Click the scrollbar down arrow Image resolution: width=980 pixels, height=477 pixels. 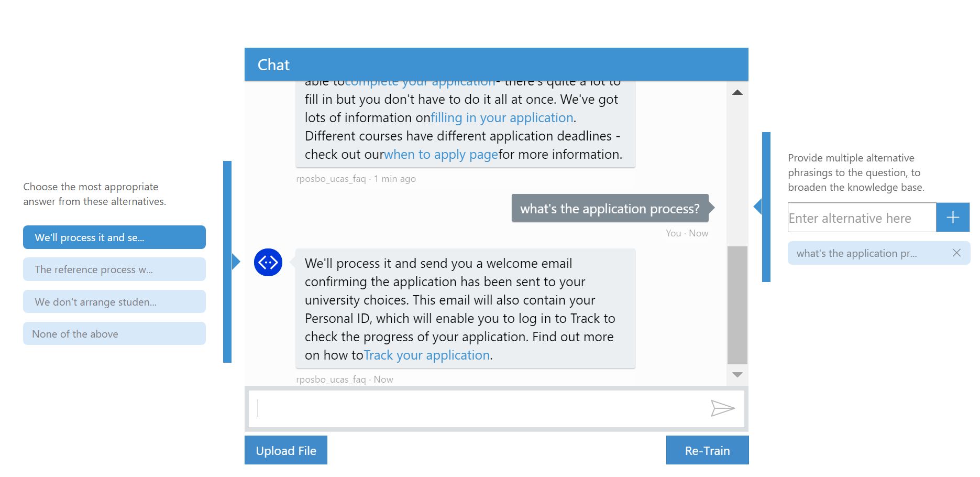[x=737, y=375]
